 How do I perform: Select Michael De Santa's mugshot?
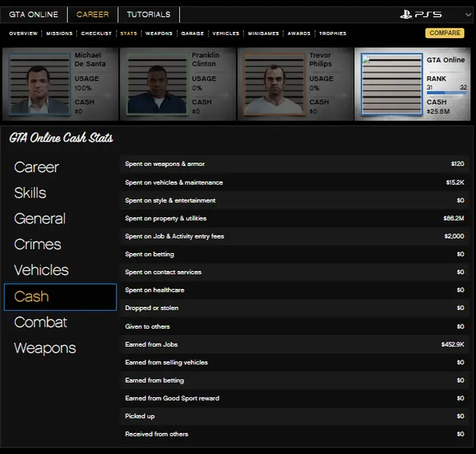click(x=39, y=83)
